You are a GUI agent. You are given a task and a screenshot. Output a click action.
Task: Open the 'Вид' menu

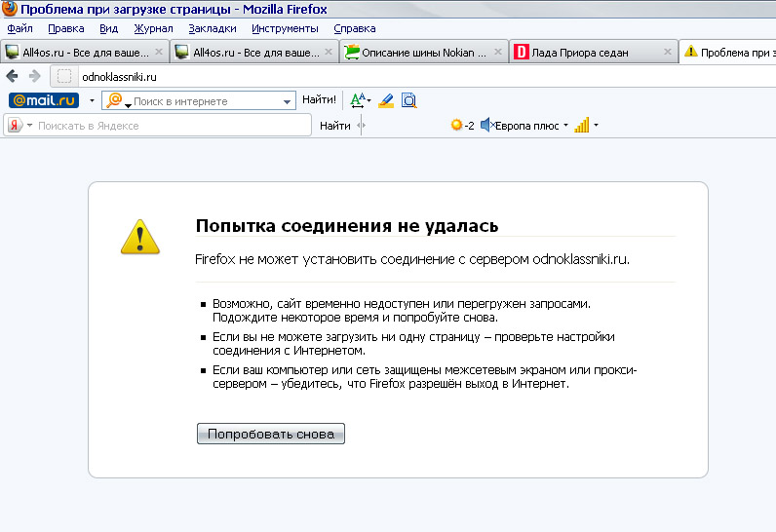108,28
